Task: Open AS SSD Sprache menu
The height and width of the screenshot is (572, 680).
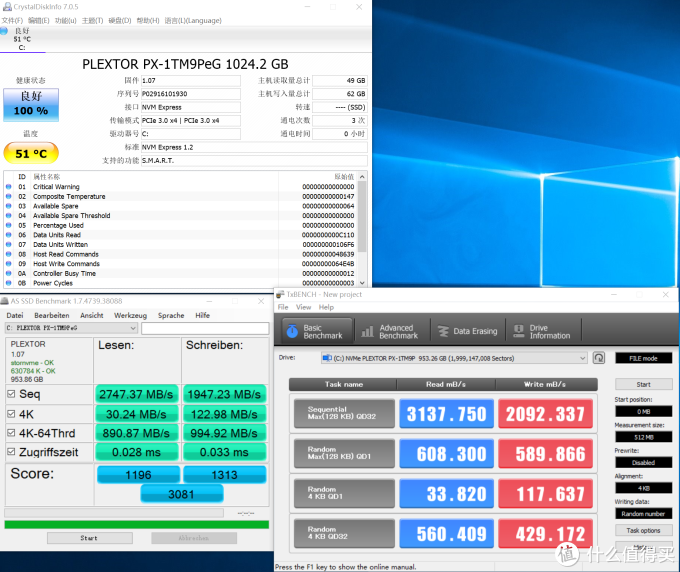Action: [171, 315]
